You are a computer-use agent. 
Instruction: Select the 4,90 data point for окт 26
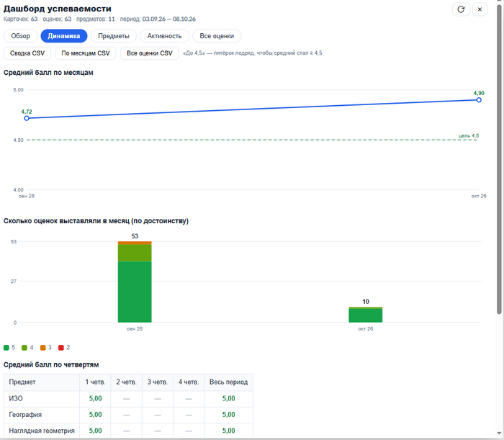[x=479, y=100]
